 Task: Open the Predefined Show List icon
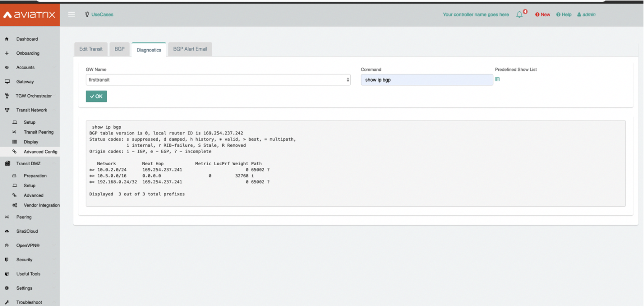[497, 79]
